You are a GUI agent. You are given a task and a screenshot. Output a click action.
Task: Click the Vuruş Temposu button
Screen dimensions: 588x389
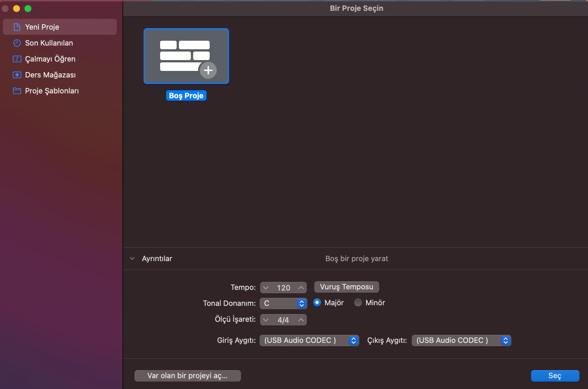(x=346, y=287)
